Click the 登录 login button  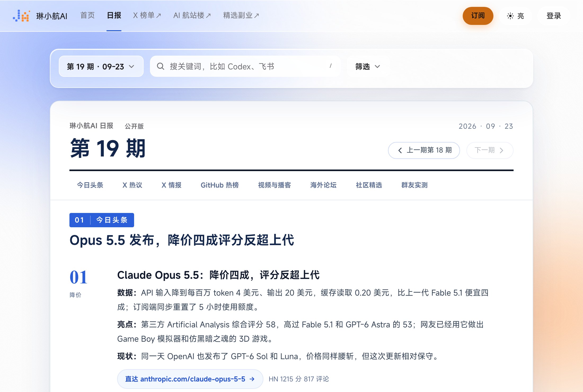coord(554,16)
